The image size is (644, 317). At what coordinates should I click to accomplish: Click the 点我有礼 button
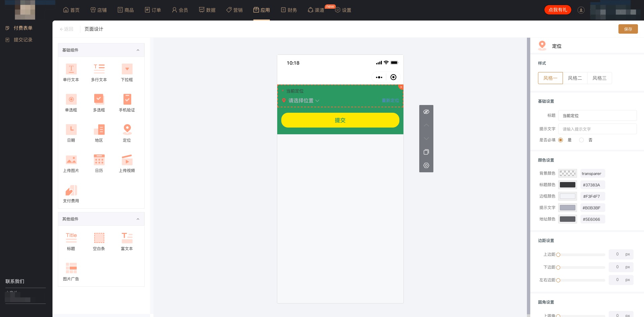click(x=558, y=10)
